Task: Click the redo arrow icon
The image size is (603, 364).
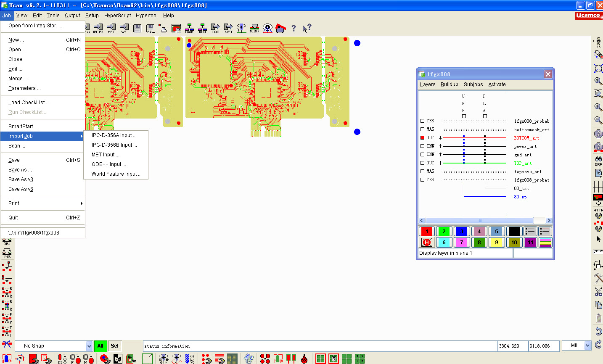Action: 598,344
